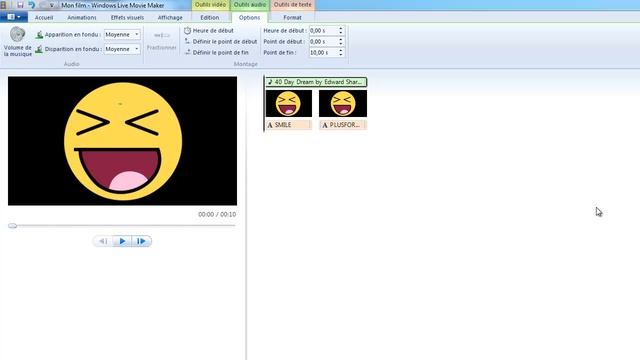Image resolution: width=640 pixels, height=360 pixels.
Task: Switch to the Animations tab
Action: 82,18
